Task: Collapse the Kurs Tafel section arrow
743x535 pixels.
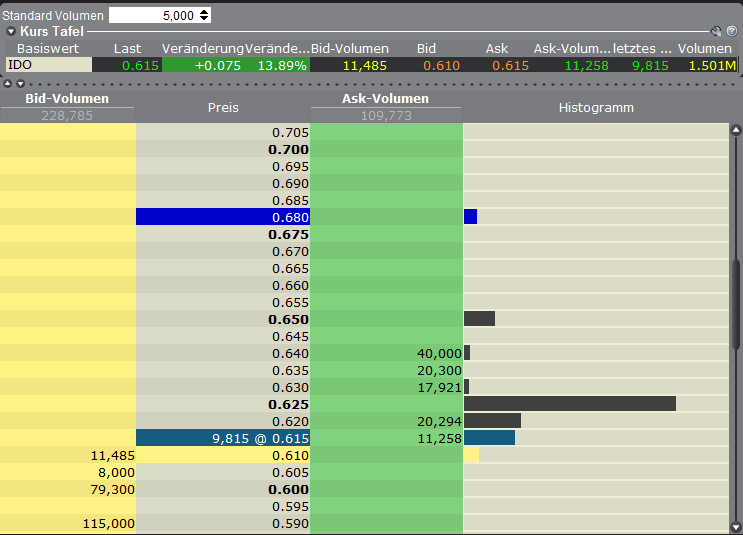Action: pyautogui.click(x=11, y=32)
